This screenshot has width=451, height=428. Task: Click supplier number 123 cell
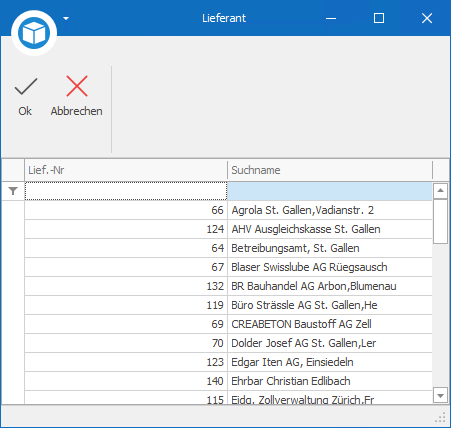pyautogui.click(x=126, y=362)
